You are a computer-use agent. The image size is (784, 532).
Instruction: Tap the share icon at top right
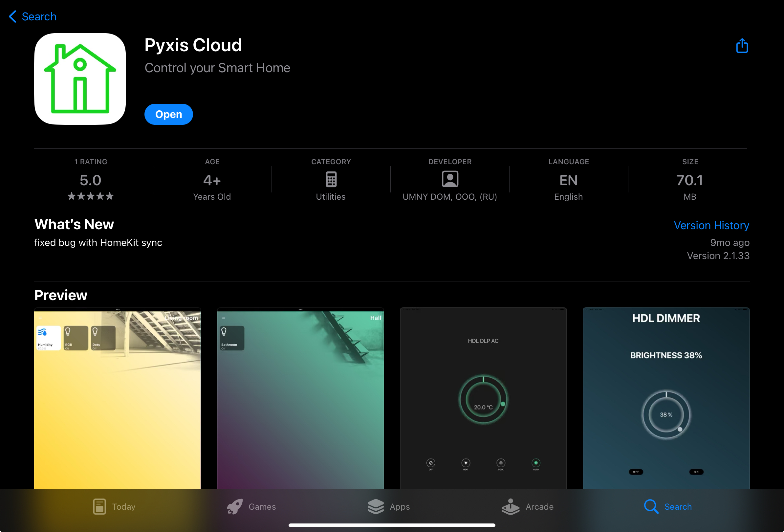click(x=742, y=46)
